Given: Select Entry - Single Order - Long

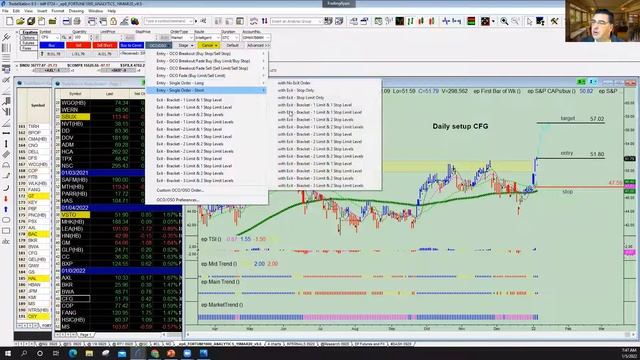Looking at the screenshot, I should (x=206, y=83).
